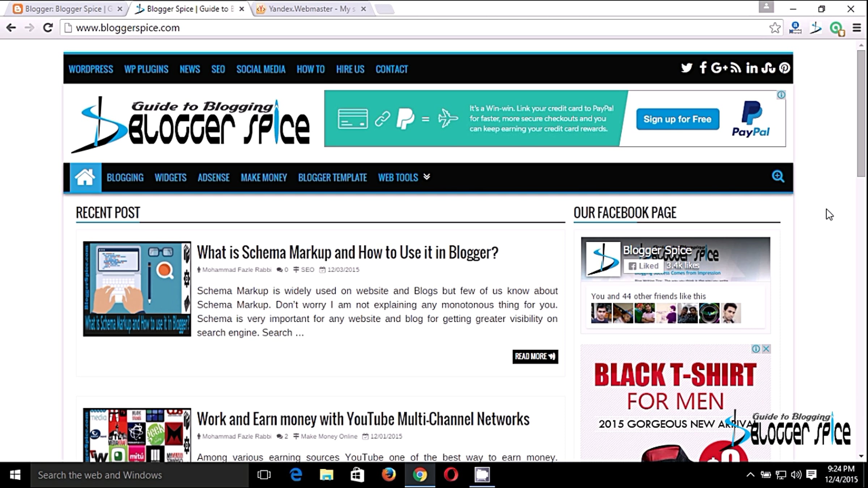The width and height of the screenshot is (868, 488).
Task: Open the YouTube Multi-Channel Networks post title
Action: [x=363, y=419]
